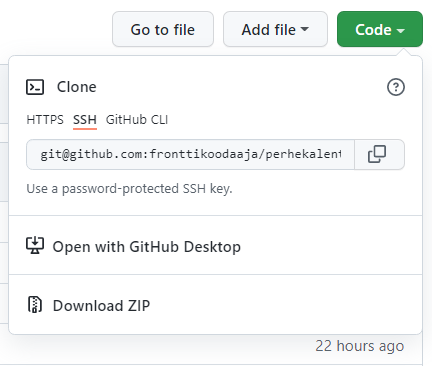
Task: Click the Go to file button
Action: click(163, 29)
